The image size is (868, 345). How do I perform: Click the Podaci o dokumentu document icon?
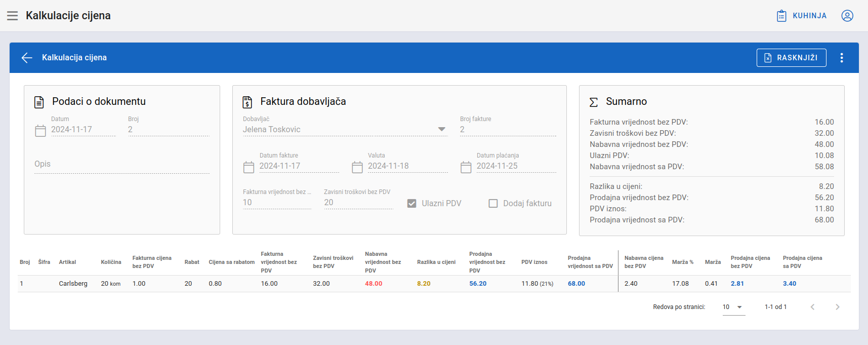[x=39, y=102]
